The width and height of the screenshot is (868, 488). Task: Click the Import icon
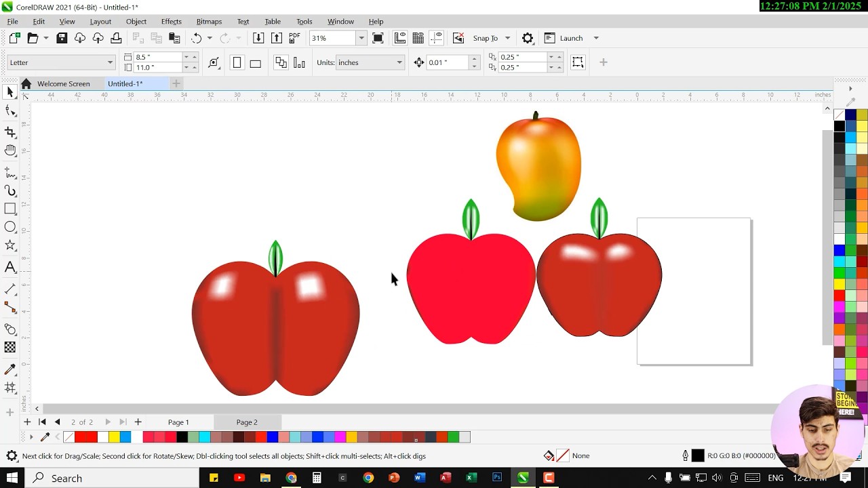pos(258,38)
